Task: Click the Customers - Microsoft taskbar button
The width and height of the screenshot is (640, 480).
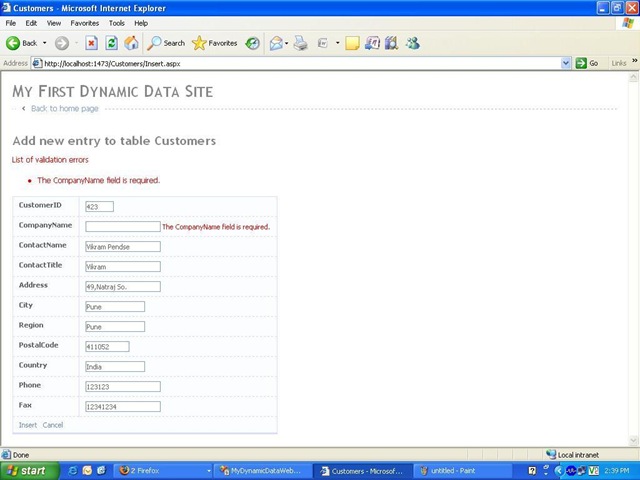Action: tap(363, 471)
